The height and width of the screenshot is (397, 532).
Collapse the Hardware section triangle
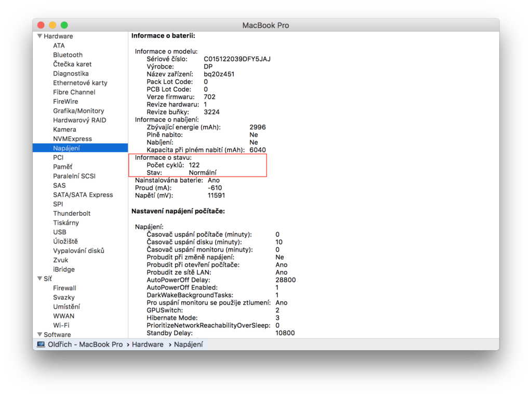point(39,36)
